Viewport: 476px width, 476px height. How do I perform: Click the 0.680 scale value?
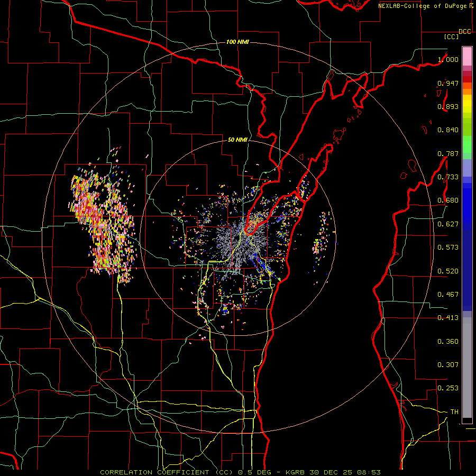tap(448, 200)
